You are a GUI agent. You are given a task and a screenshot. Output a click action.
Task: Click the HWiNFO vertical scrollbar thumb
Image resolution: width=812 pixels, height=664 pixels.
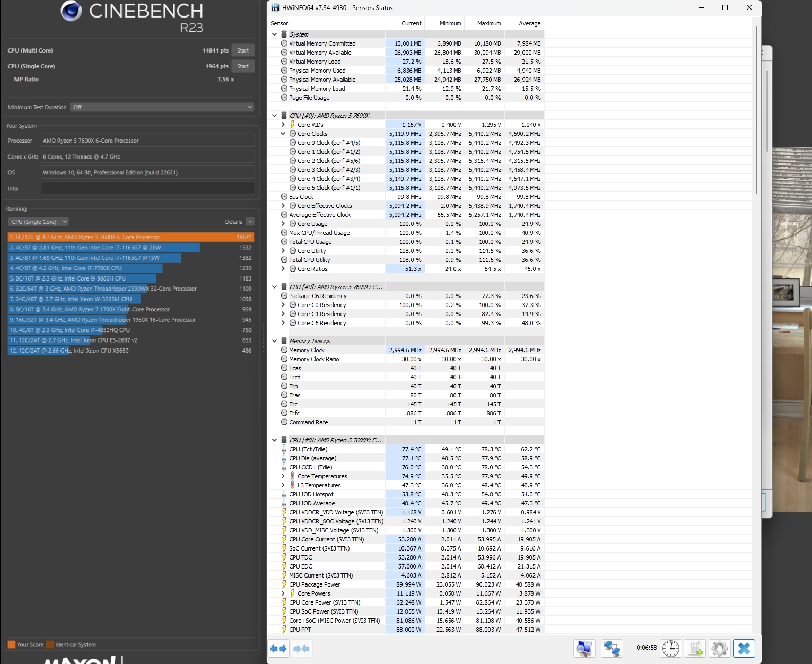click(x=757, y=110)
